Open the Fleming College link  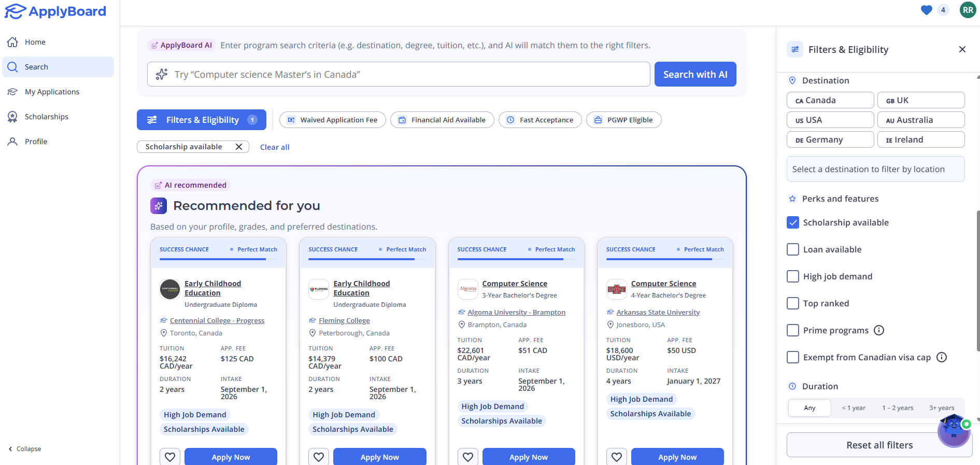[344, 321]
